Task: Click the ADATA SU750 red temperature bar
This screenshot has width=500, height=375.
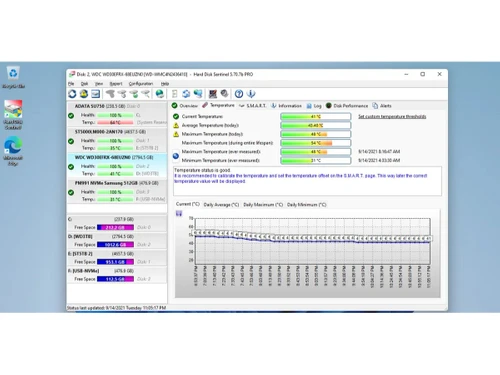Action: (x=115, y=122)
